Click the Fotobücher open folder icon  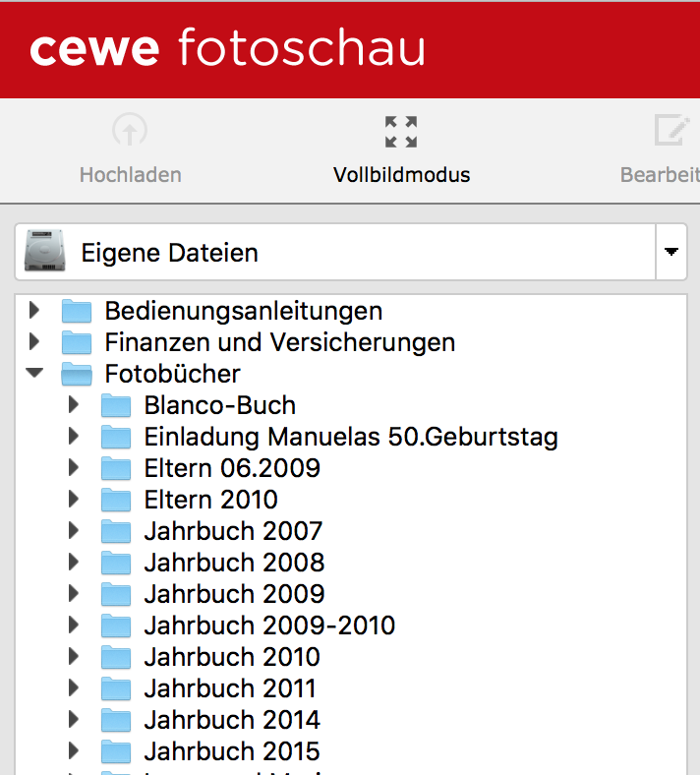pyautogui.click(x=76, y=375)
